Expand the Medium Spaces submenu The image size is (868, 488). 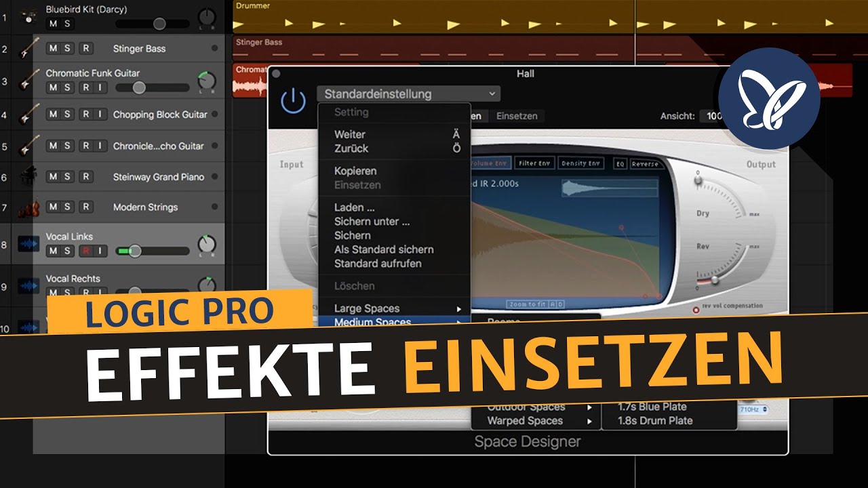tap(394, 321)
